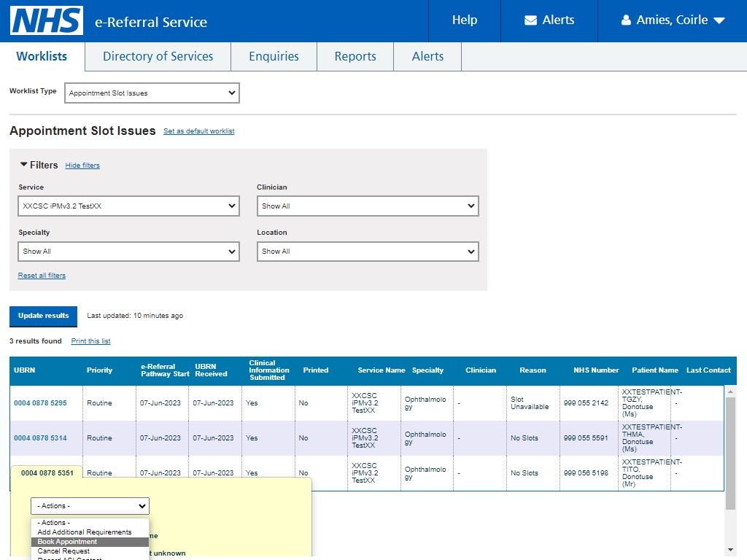The width and height of the screenshot is (747, 560).
Task: Click Print this list link
Action: coord(90,341)
